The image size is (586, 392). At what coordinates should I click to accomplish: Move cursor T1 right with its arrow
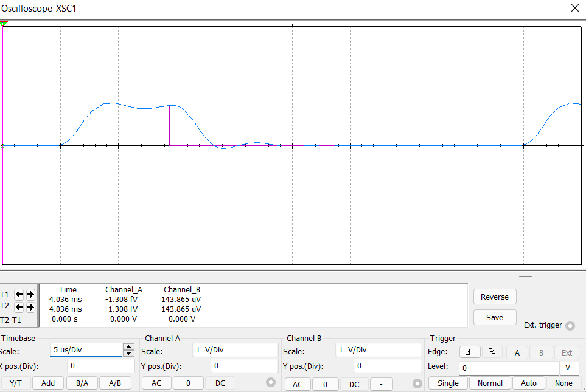(30, 295)
